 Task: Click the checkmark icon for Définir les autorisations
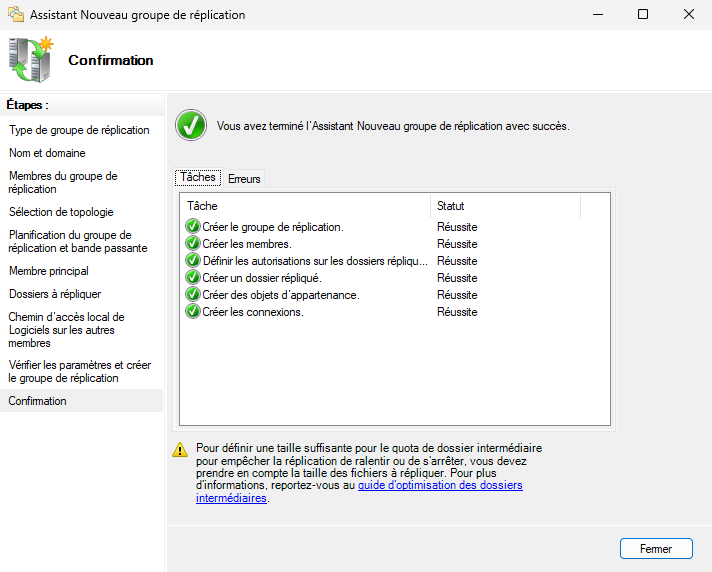(193, 261)
